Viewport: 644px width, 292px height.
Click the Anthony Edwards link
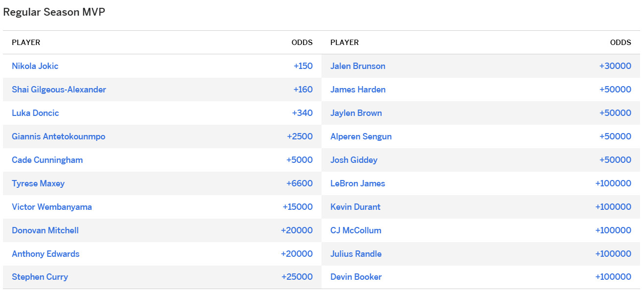tap(46, 254)
